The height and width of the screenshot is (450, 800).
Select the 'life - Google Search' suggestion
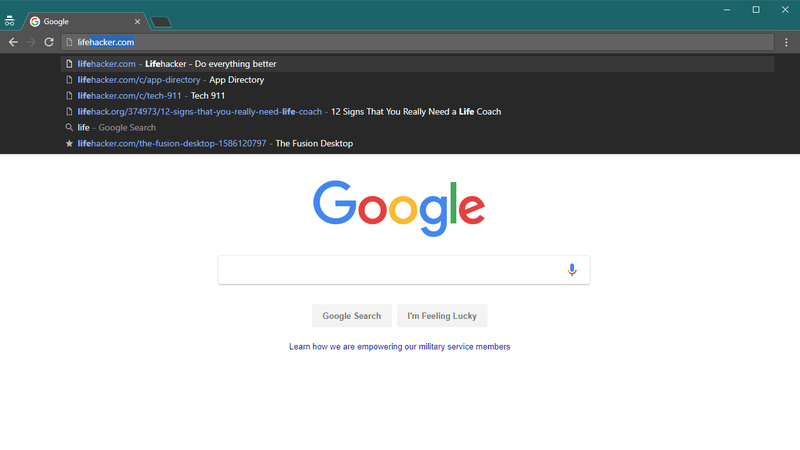(417, 128)
